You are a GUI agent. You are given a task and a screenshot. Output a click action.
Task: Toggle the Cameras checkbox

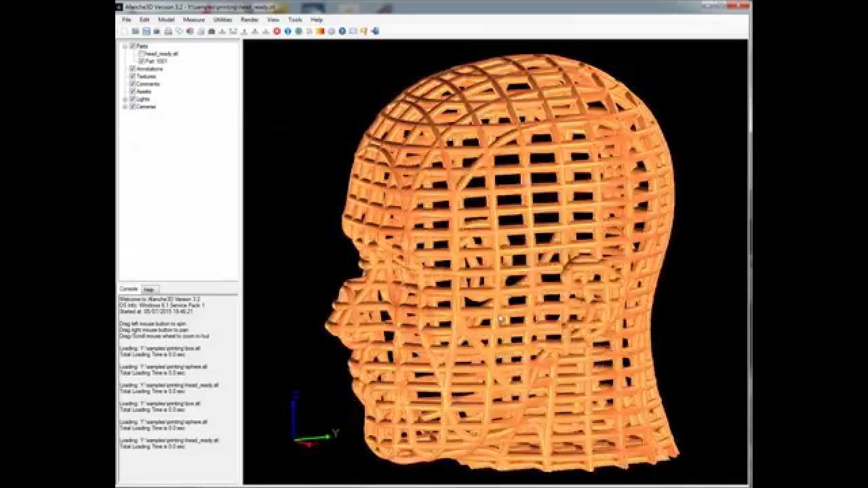point(133,106)
